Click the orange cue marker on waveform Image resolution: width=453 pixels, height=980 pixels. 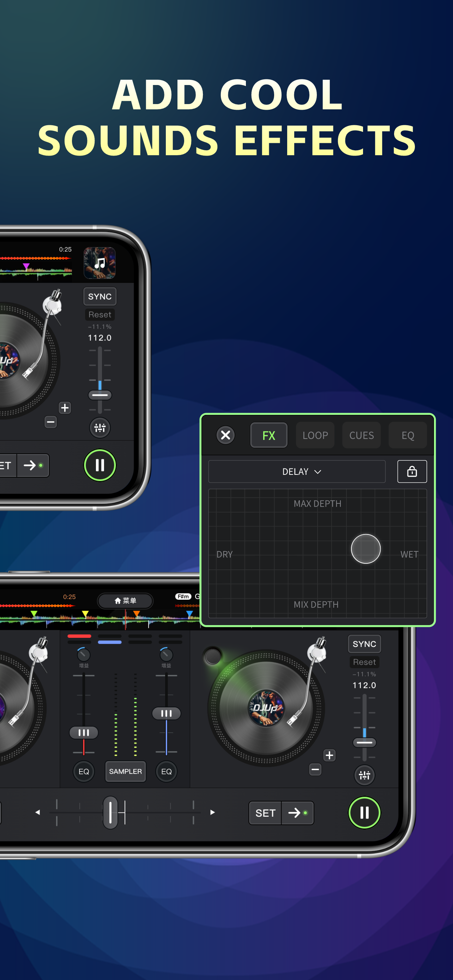coord(137,613)
